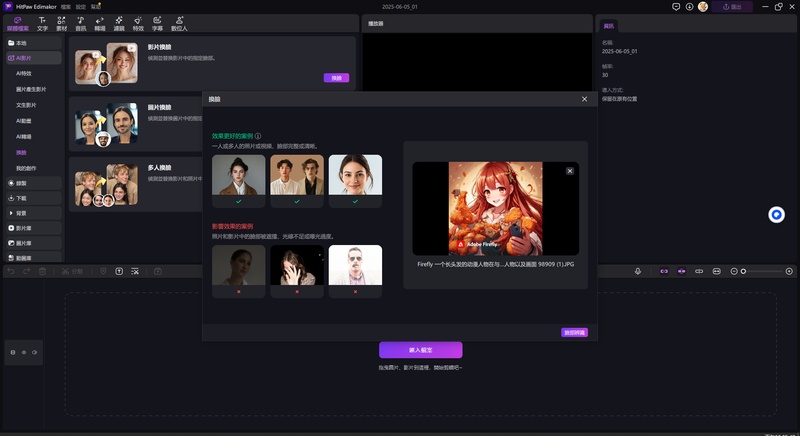This screenshot has width=800, height=436.
Task: Select the 濾鏡 (Filters) toolbar icon
Action: (119, 23)
